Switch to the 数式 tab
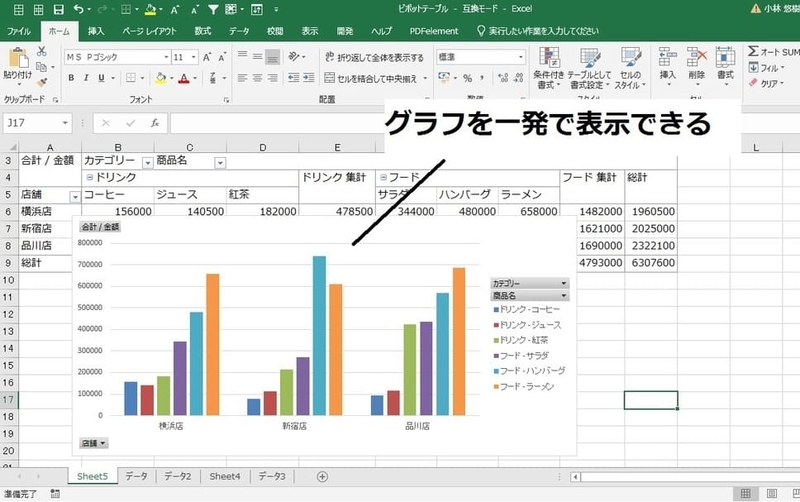The image size is (800, 502). (x=203, y=31)
